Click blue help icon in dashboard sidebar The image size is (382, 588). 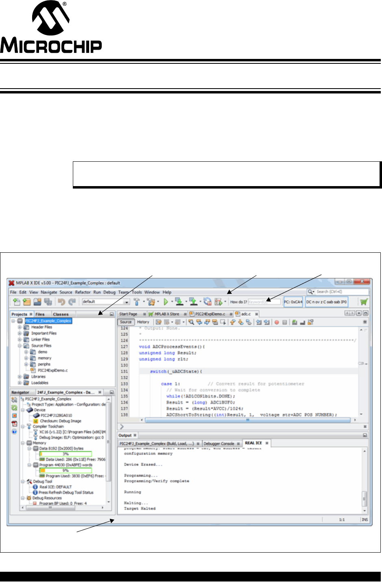tap(14, 431)
